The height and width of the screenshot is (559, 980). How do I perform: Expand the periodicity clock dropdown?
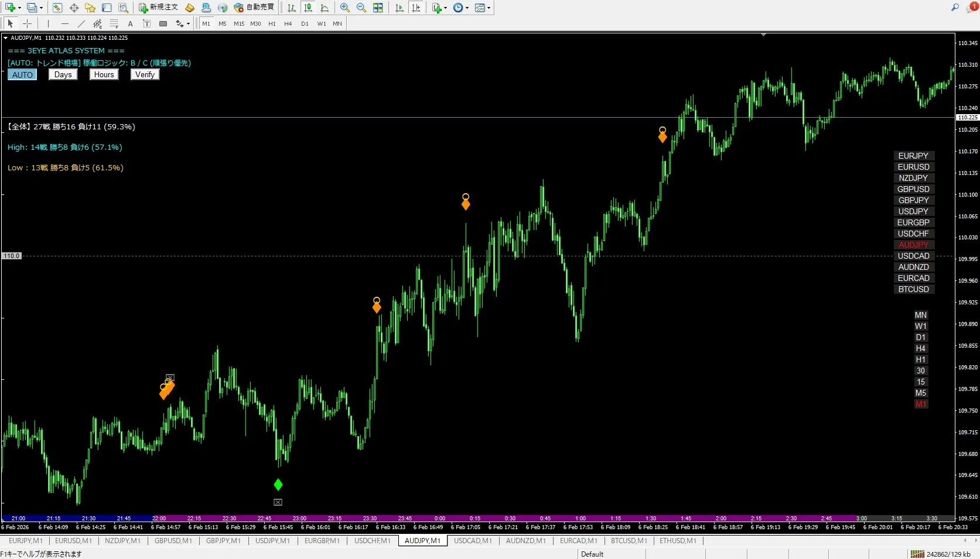[x=467, y=8]
